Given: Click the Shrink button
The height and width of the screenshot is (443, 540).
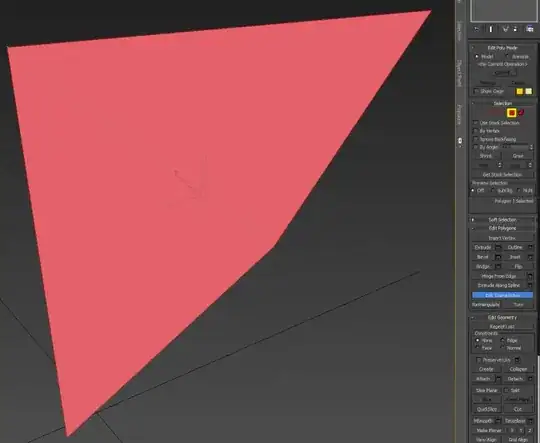Looking at the screenshot, I should pos(486,156).
